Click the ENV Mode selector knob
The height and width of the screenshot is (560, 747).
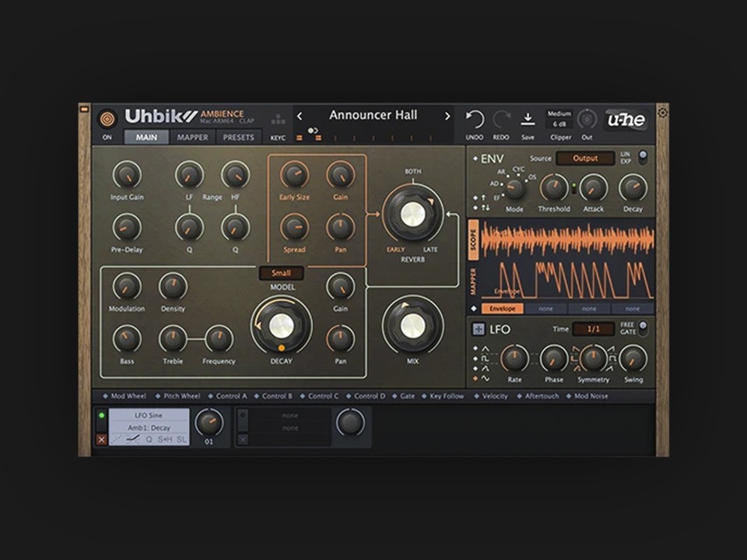[514, 188]
